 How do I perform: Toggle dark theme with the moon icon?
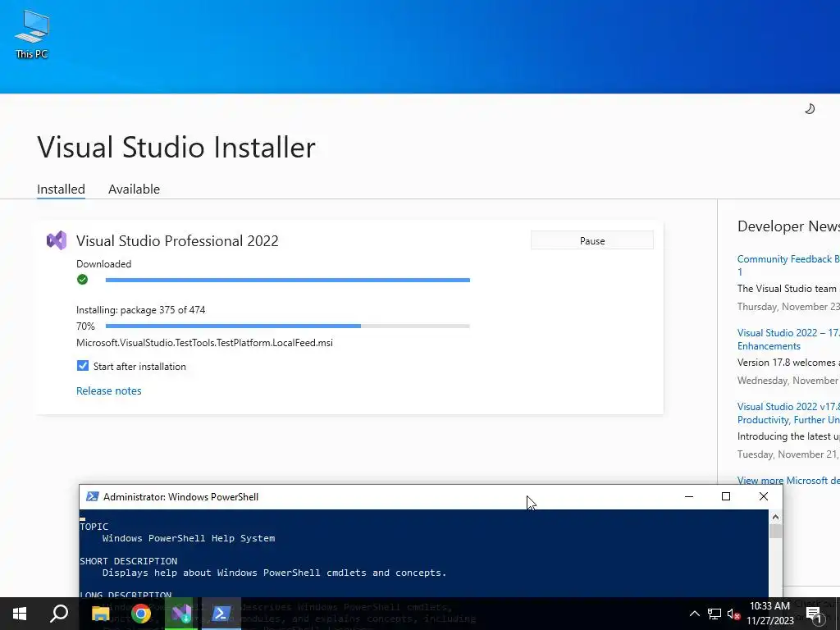pyautogui.click(x=810, y=109)
